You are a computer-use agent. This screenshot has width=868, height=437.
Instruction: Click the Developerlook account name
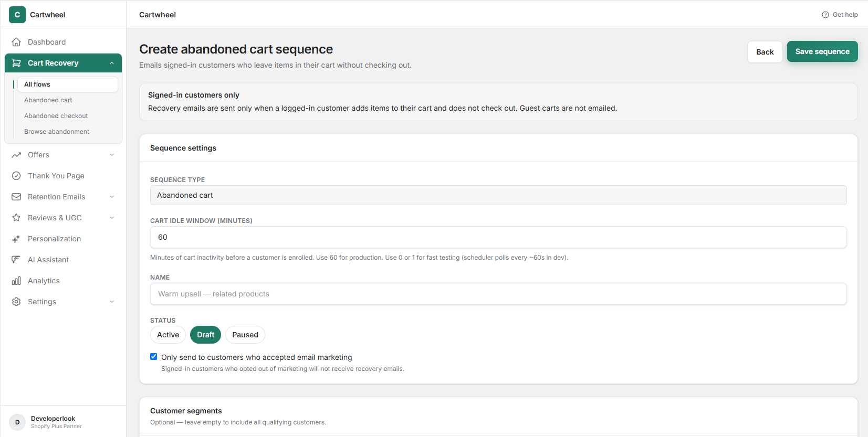click(53, 418)
